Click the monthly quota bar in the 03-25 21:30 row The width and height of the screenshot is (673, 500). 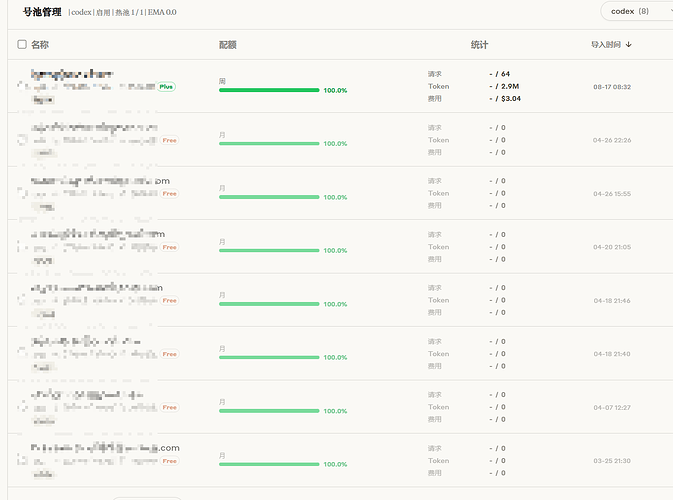tap(269, 464)
